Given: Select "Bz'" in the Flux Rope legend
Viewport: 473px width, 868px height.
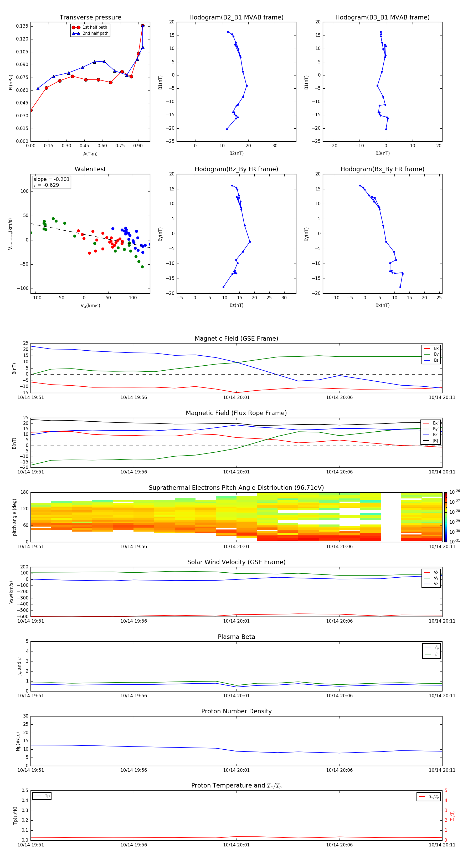Looking at the screenshot, I should coord(431,435).
